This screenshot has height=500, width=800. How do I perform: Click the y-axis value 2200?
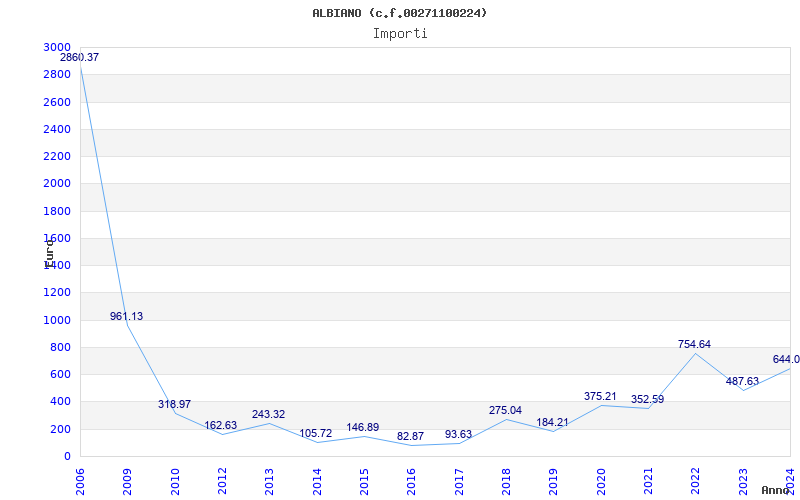(57, 156)
